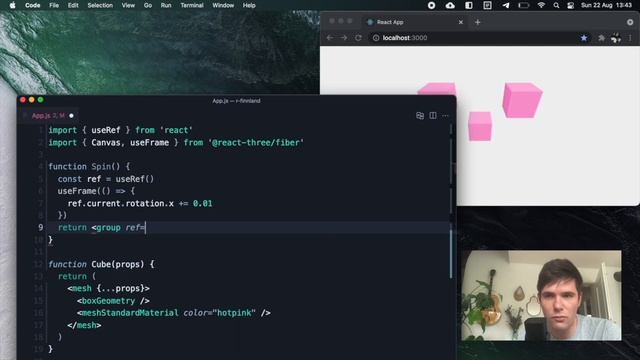Click 'function Spin()' declaration
640x360 pixels.
89,167
